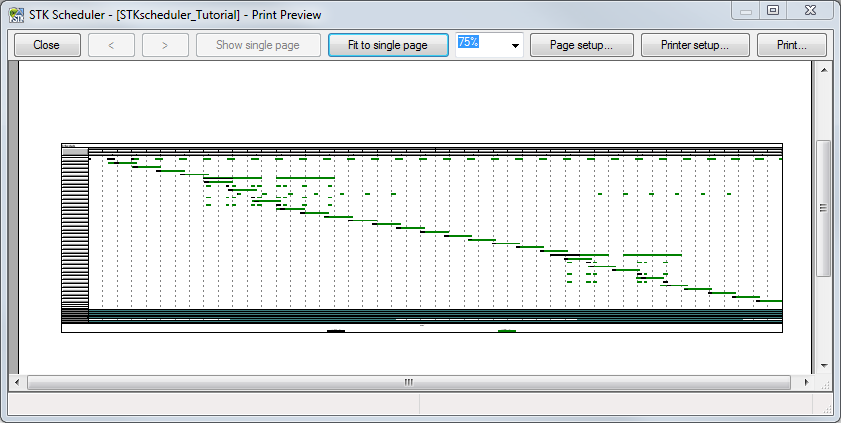Click the vertical scrollbar thumb
This screenshot has width=841, height=423.
pyautogui.click(x=824, y=207)
